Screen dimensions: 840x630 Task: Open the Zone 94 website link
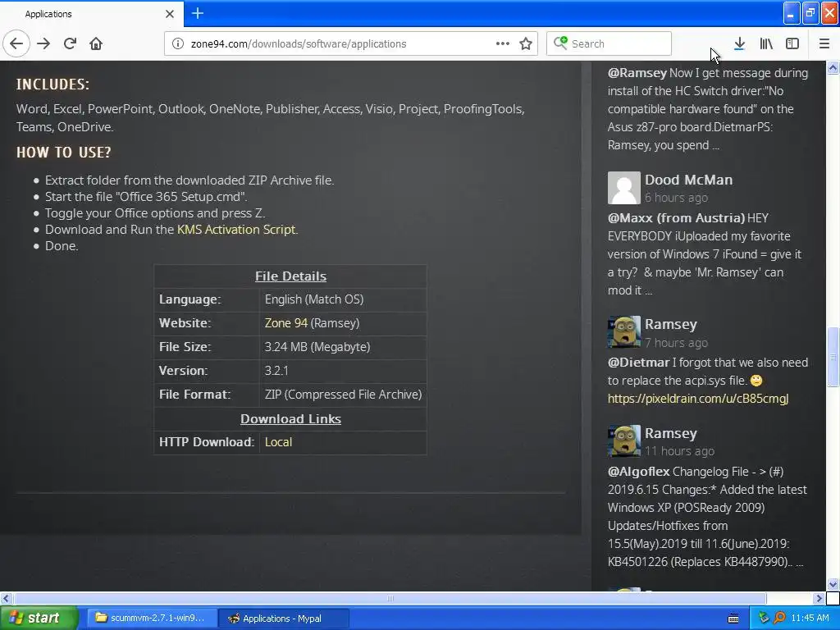[x=286, y=323]
